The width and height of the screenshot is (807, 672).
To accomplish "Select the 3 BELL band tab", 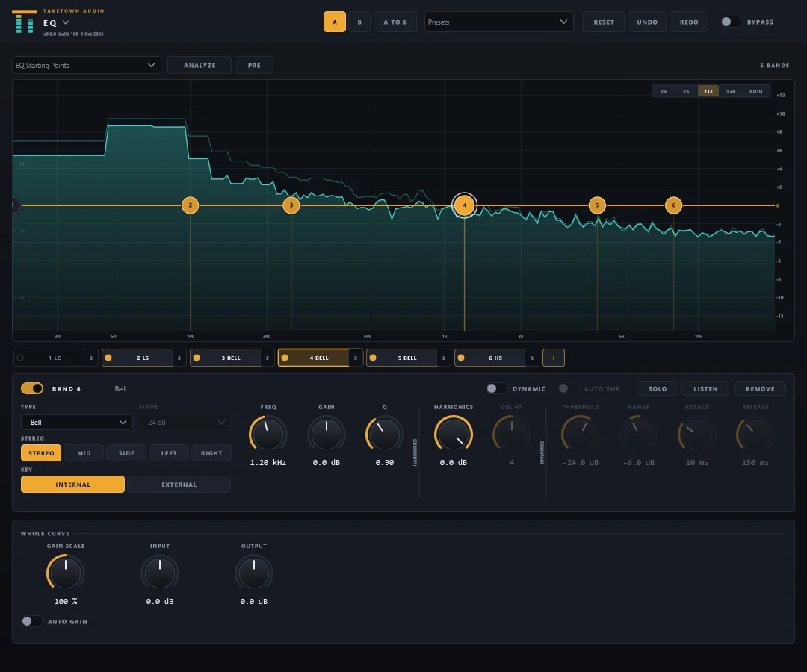I will click(231, 358).
